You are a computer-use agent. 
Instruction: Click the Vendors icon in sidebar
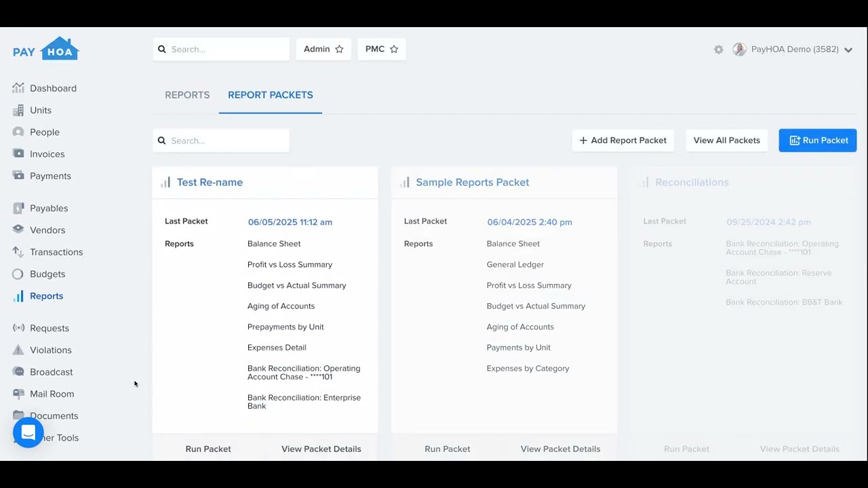(x=18, y=230)
